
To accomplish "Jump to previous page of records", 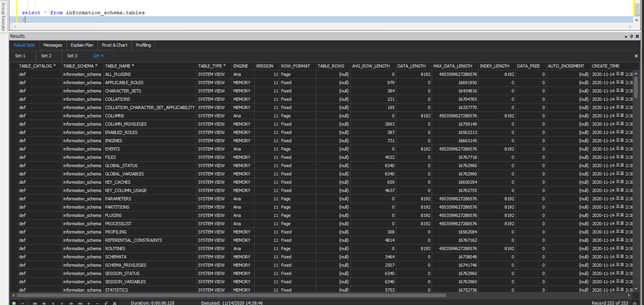I will pos(44,303).
